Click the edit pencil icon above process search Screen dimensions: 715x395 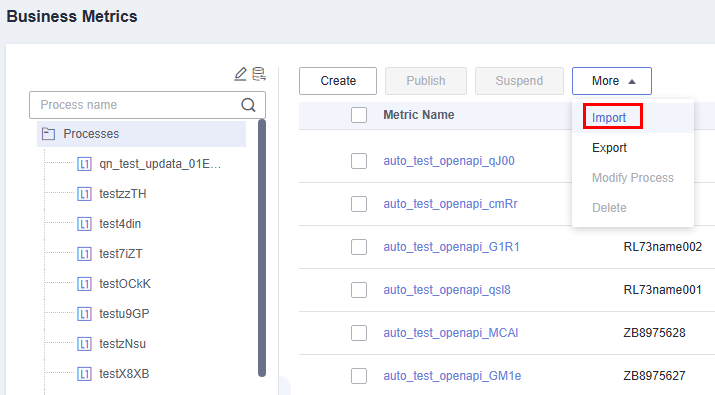(x=240, y=74)
